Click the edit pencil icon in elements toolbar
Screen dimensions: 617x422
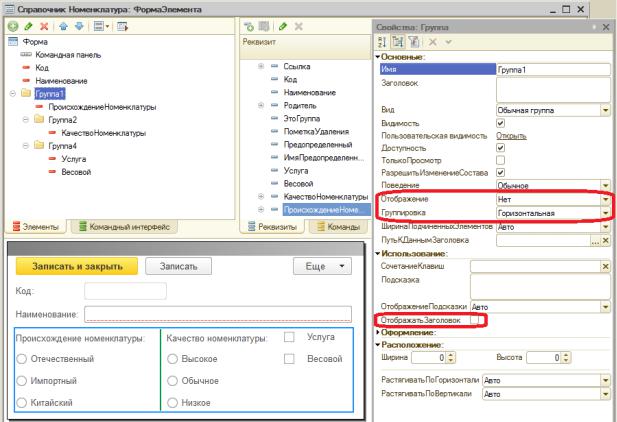(28, 26)
